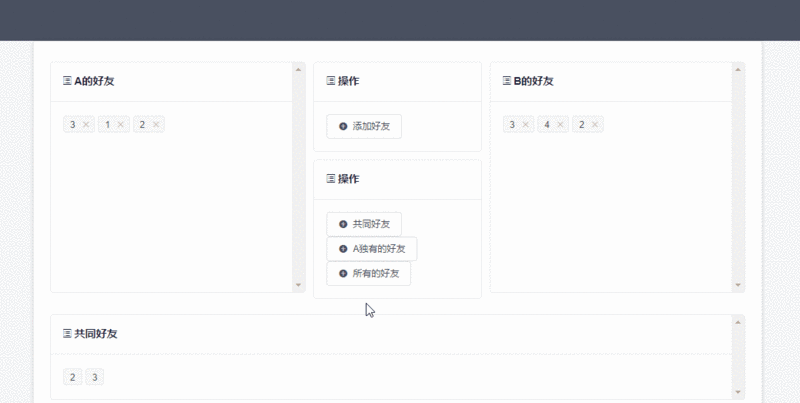This screenshot has width=800, height=403.
Task: Click the plus icon in A独有的好友 button
Action: coord(343,249)
